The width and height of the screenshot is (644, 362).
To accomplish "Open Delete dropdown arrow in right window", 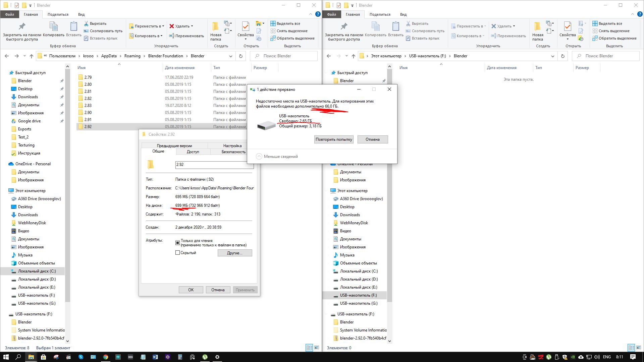I will coord(514,26).
